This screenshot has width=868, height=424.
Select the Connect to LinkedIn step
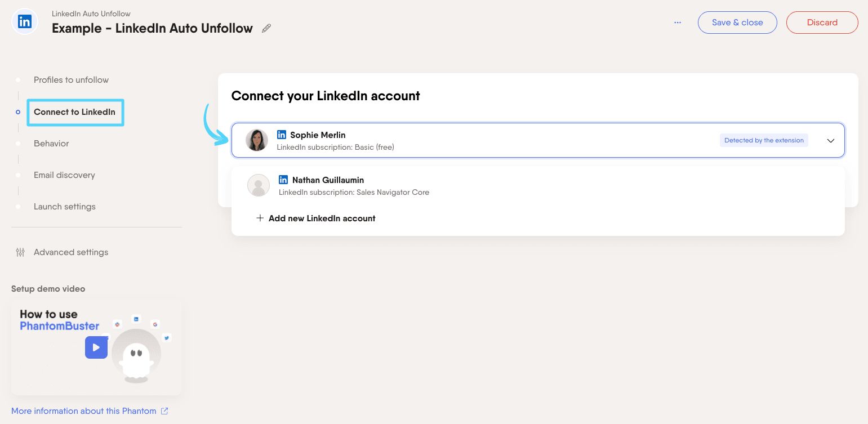tap(74, 112)
